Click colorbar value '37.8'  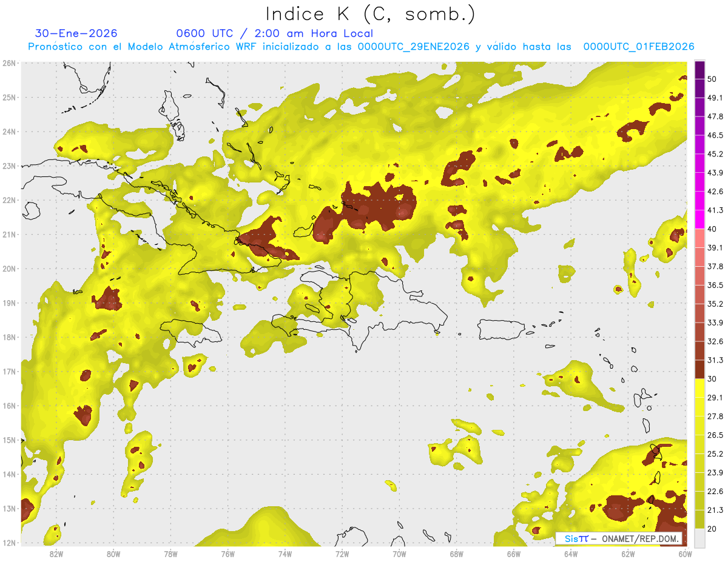pos(715,266)
